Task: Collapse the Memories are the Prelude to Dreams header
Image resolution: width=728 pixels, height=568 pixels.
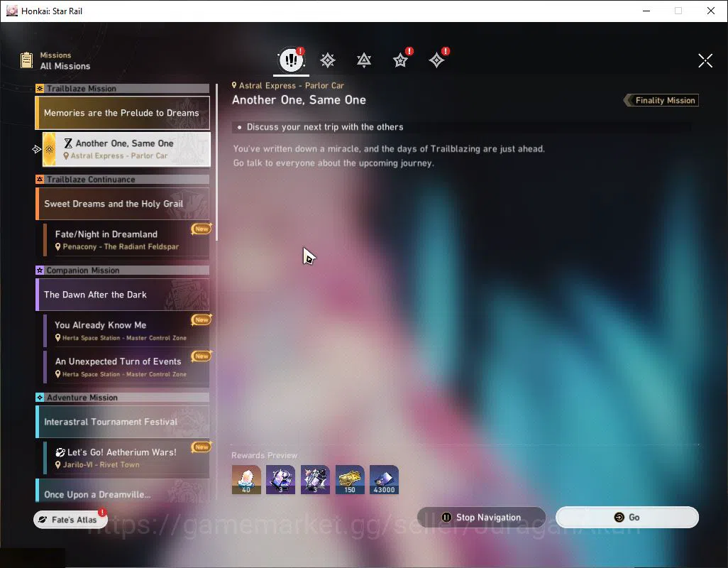Action: [123, 113]
